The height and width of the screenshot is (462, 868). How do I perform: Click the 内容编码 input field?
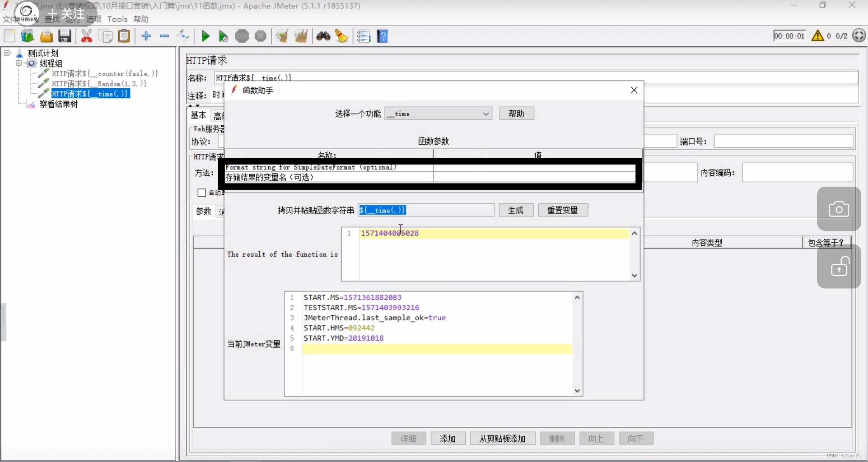pyautogui.click(x=797, y=173)
